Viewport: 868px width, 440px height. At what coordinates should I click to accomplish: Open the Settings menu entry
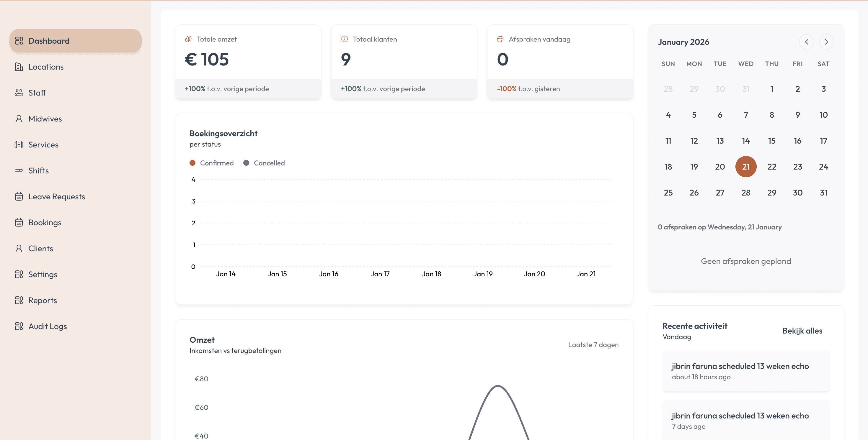click(x=43, y=274)
